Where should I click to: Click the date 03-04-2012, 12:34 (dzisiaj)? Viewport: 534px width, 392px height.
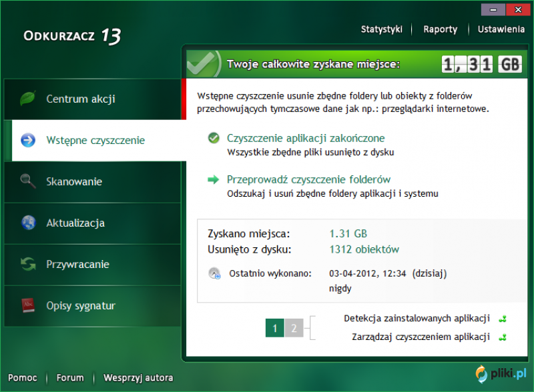pyautogui.click(x=388, y=273)
